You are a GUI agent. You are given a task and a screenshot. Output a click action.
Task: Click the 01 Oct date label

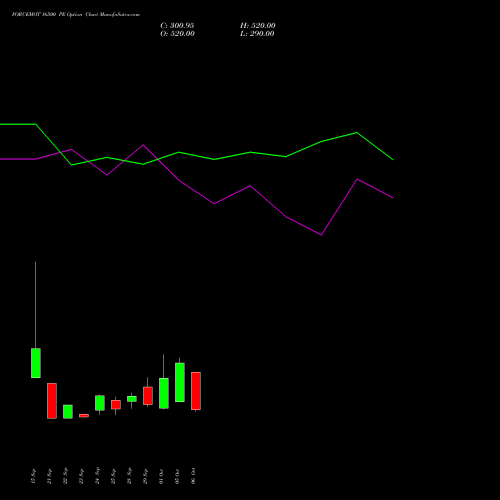click(x=161, y=476)
